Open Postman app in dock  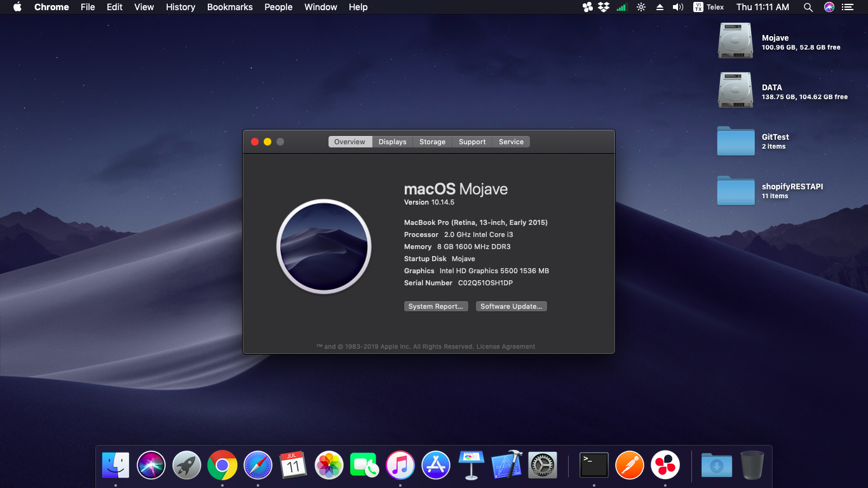point(630,466)
